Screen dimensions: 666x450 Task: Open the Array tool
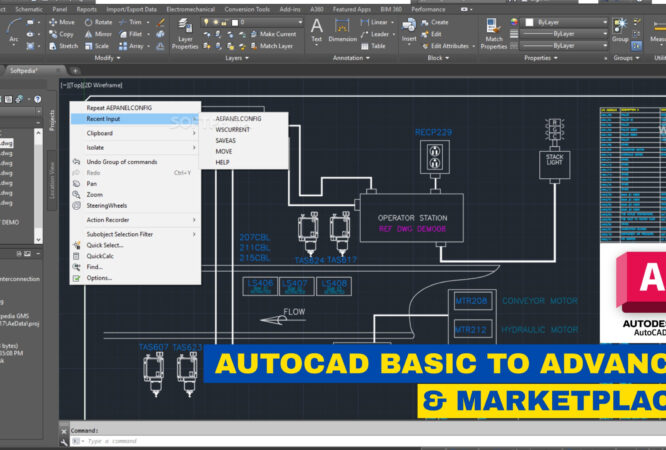[x=131, y=46]
